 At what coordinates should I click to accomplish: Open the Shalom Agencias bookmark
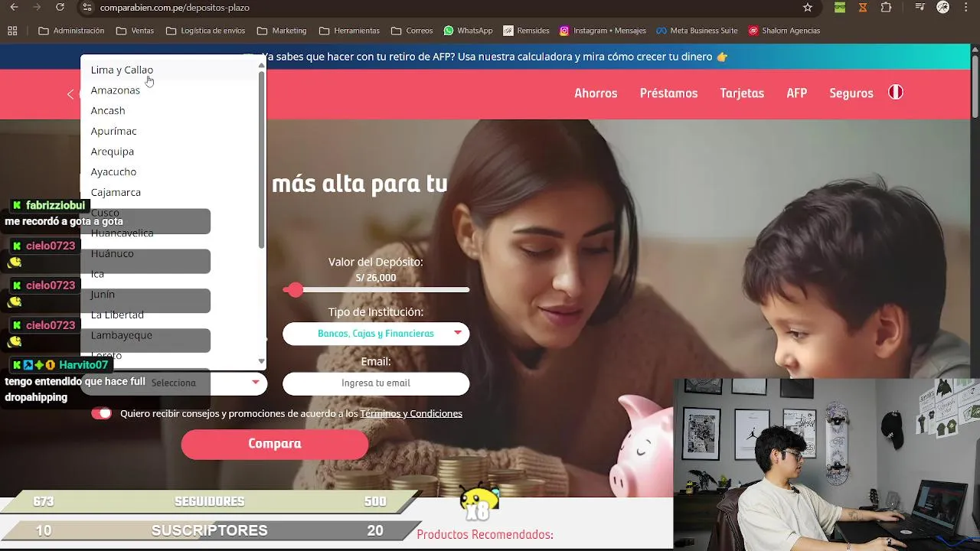point(784,31)
